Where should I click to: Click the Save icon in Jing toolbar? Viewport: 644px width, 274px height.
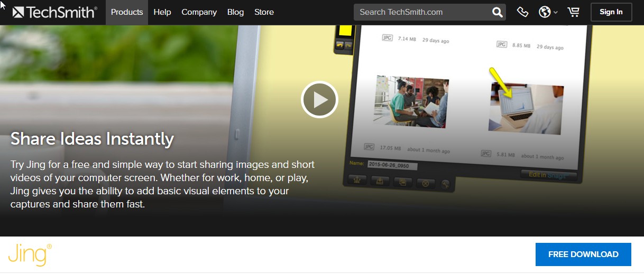[380, 182]
